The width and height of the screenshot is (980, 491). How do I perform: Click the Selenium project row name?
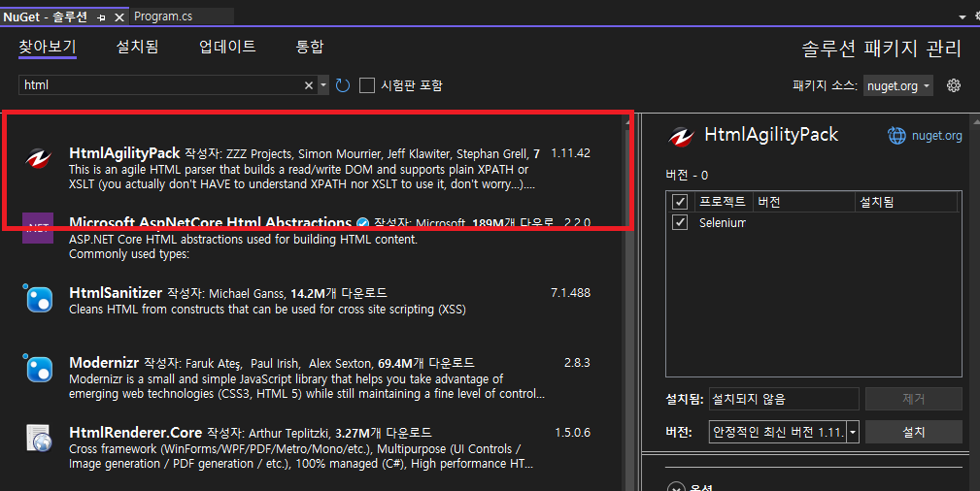click(723, 222)
